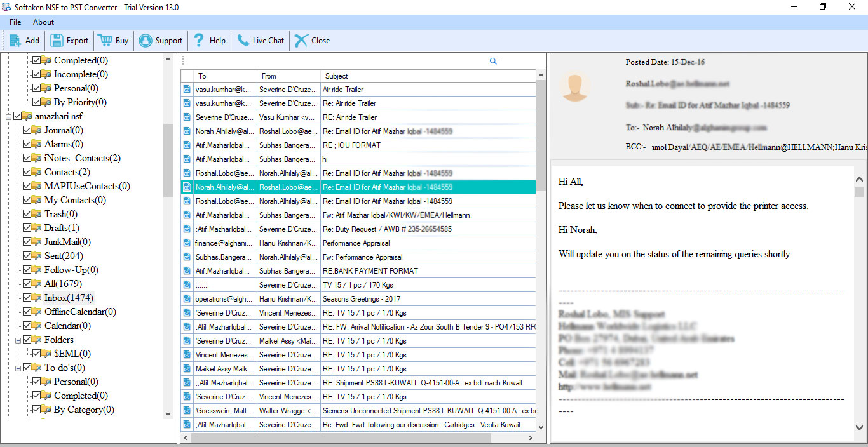868x447 pixels.
Task: Open the File menu
Action: [15, 22]
